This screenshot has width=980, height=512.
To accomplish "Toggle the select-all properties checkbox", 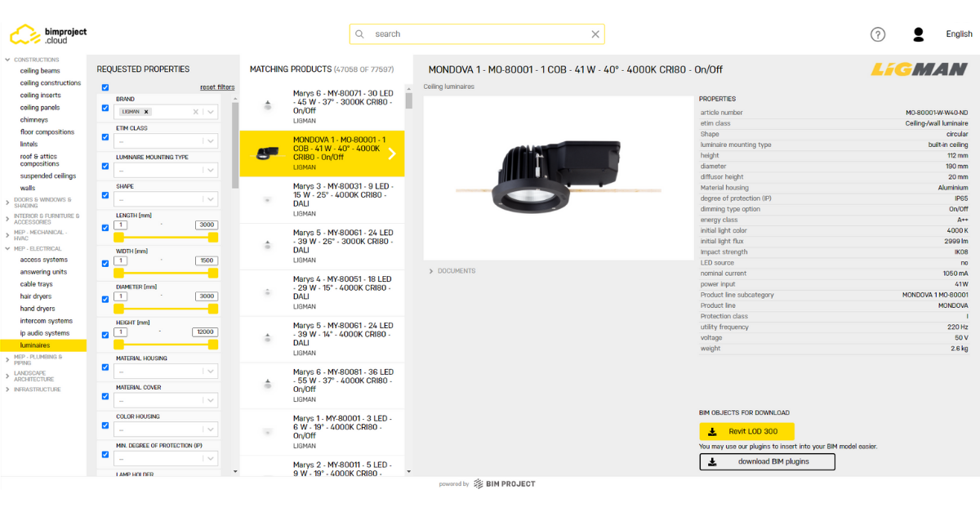I will click(x=105, y=87).
